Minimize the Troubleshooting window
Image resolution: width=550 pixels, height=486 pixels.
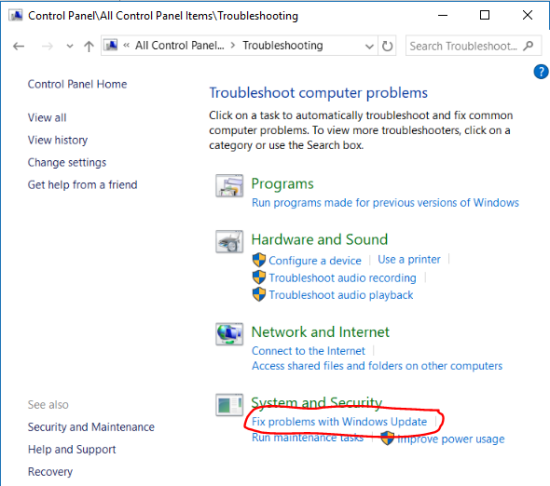(443, 15)
